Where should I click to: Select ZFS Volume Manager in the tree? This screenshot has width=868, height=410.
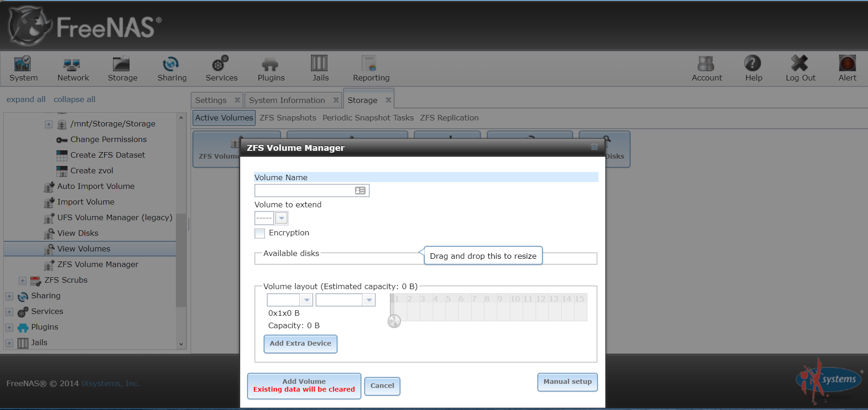98,264
